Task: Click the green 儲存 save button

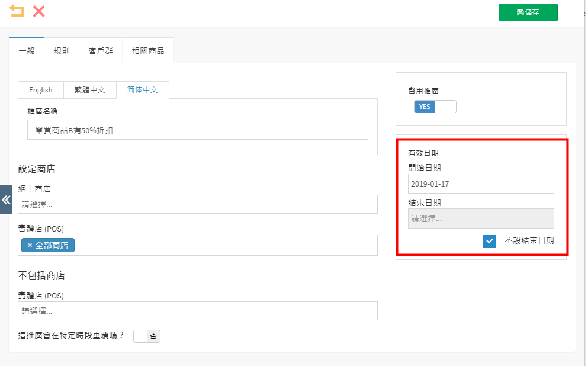Action: click(x=528, y=12)
